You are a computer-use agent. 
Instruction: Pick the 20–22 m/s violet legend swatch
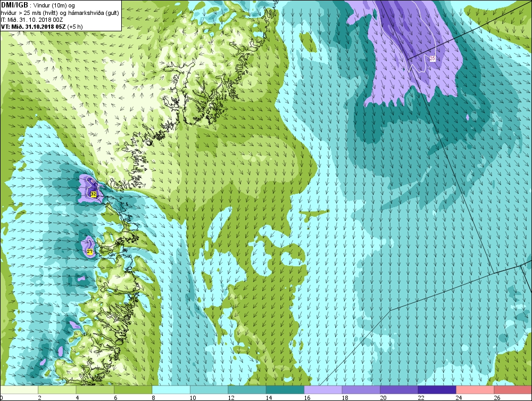399,389
